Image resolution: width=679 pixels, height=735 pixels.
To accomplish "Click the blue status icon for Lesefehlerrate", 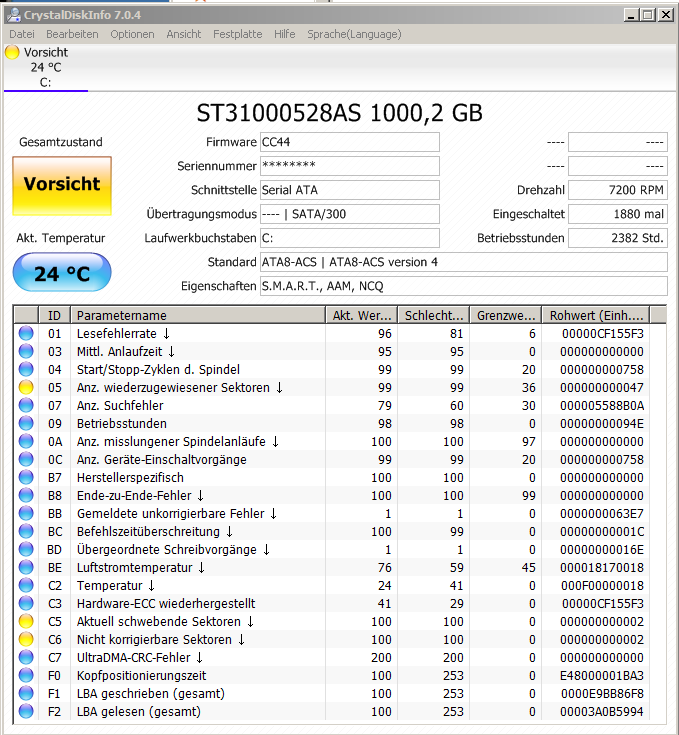I will [x=26, y=333].
